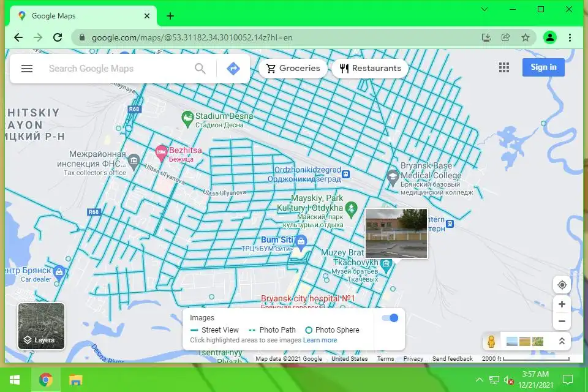Click the Bezhitsa hotel pin
This screenshot has width=588, height=392.
click(x=161, y=153)
